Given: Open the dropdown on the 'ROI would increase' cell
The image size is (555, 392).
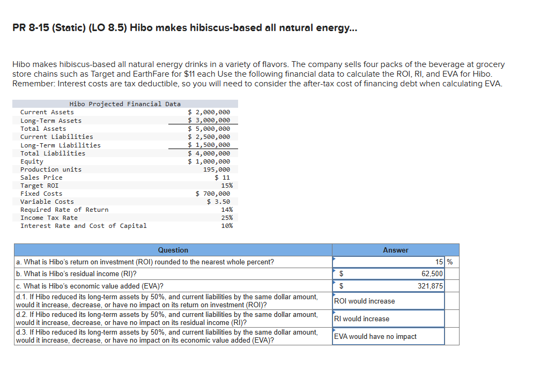Looking at the screenshot, I should click(335, 294).
